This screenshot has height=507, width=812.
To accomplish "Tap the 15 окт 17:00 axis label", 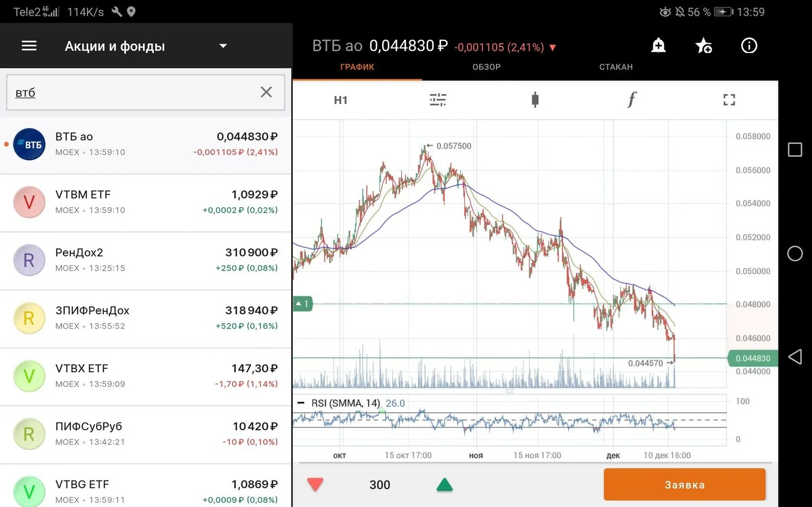I will pos(408,456).
